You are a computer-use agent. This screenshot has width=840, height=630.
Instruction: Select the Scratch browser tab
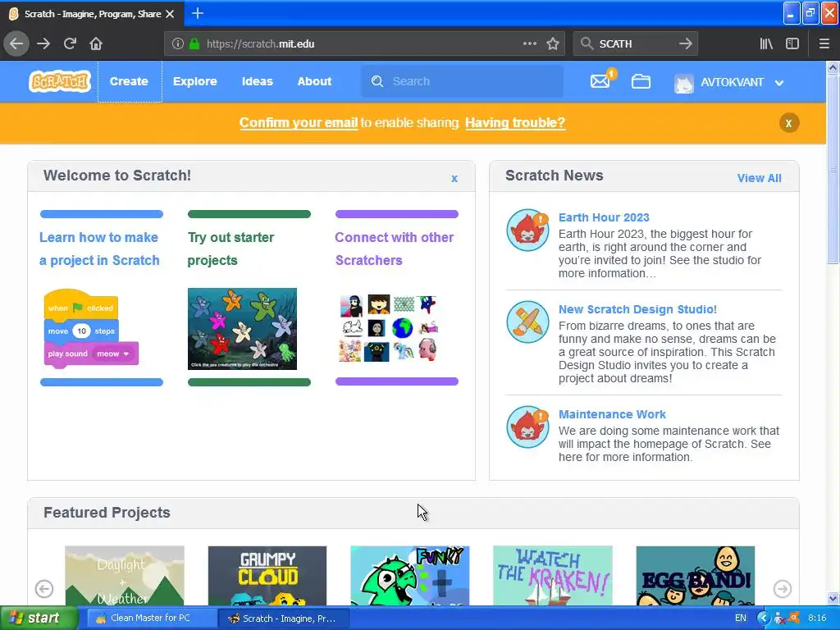(92, 14)
